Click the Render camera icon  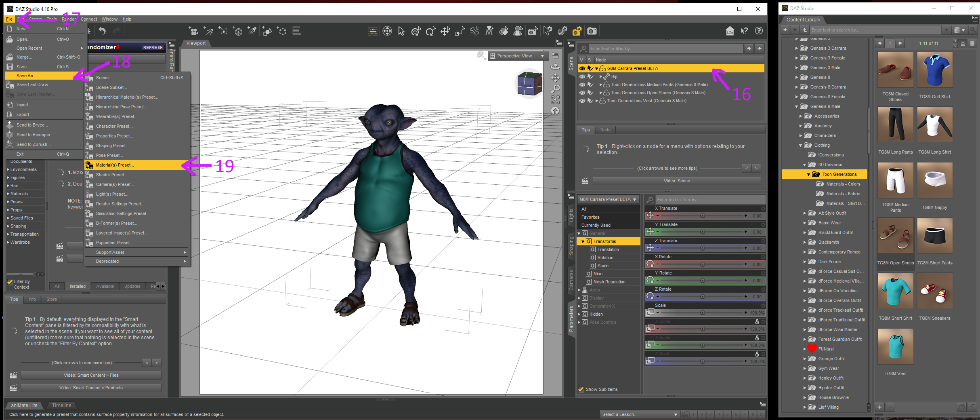pyautogui.click(x=592, y=31)
